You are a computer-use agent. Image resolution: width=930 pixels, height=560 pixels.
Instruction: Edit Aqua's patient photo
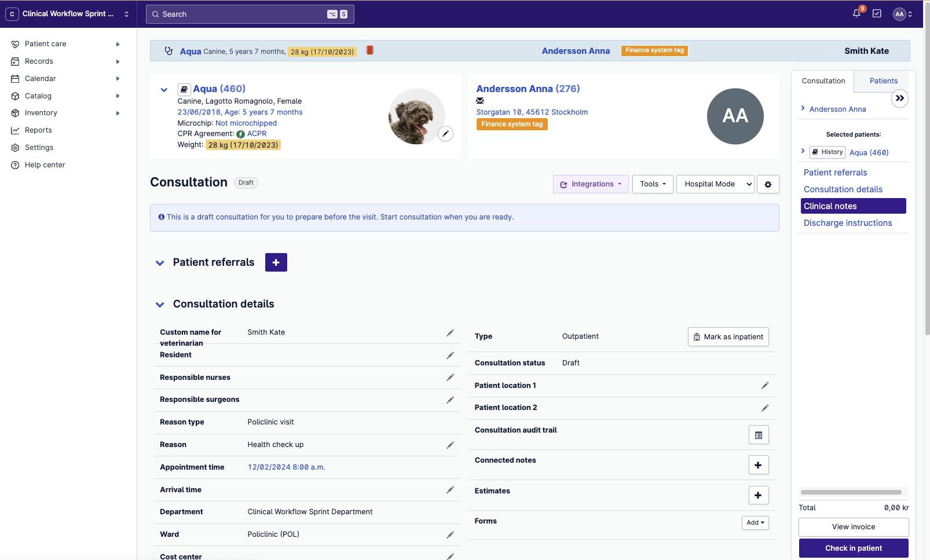(x=445, y=134)
